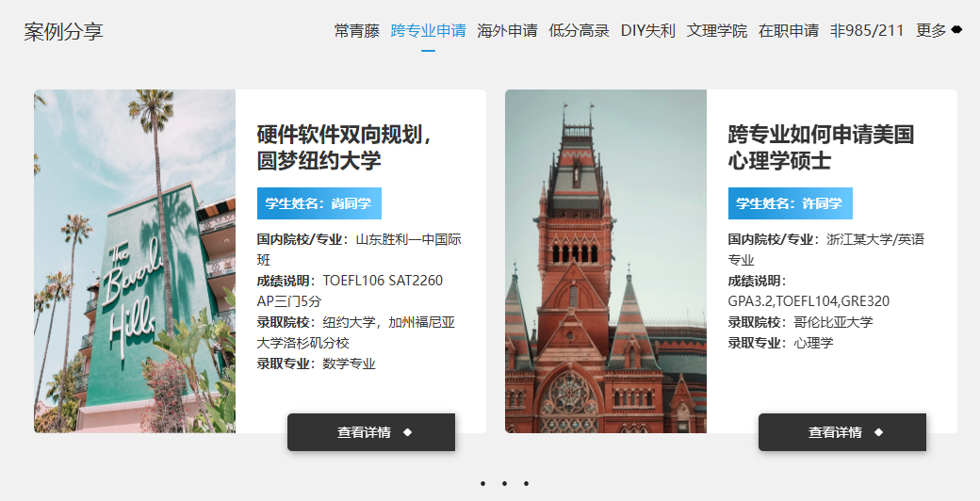Select the middle carousel pagination dot
The width and height of the screenshot is (980, 501).
tap(504, 484)
